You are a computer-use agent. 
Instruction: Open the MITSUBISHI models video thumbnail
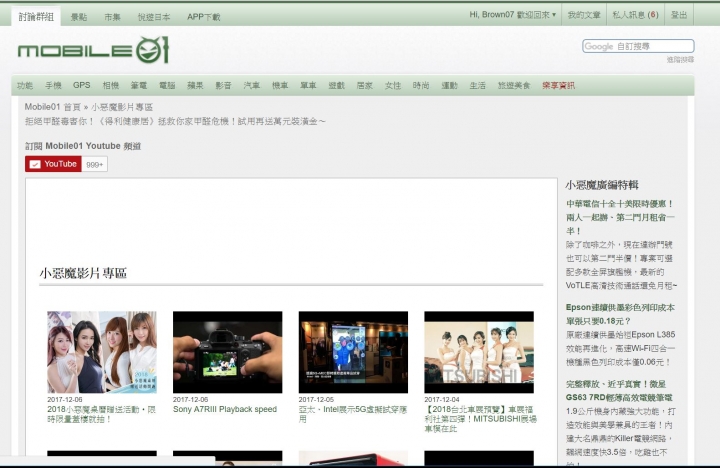click(x=479, y=352)
